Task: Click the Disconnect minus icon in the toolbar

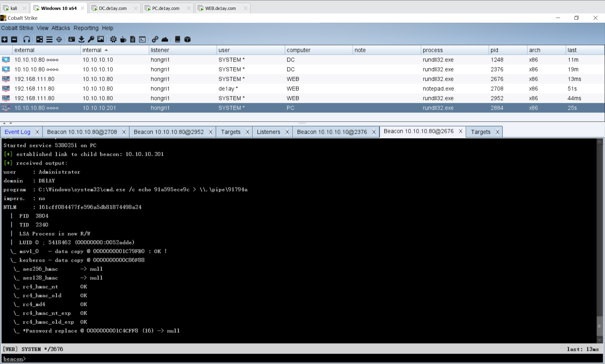Action: [x=14, y=40]
